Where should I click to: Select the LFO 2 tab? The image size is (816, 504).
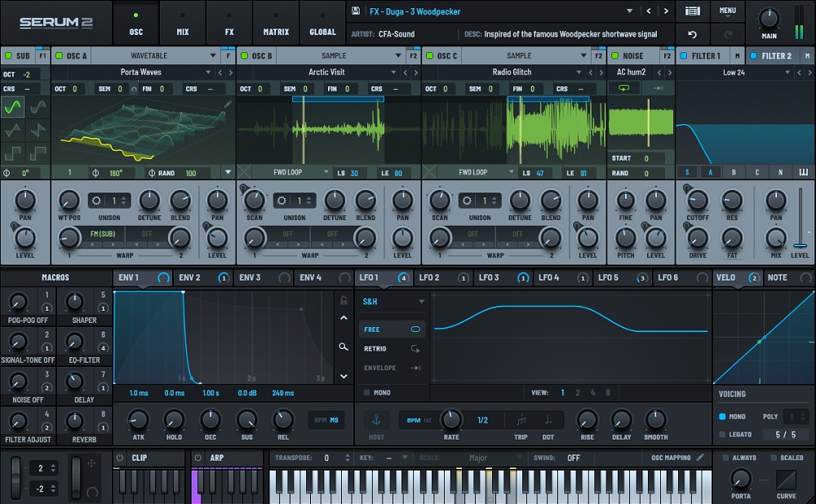coord(443,278)
